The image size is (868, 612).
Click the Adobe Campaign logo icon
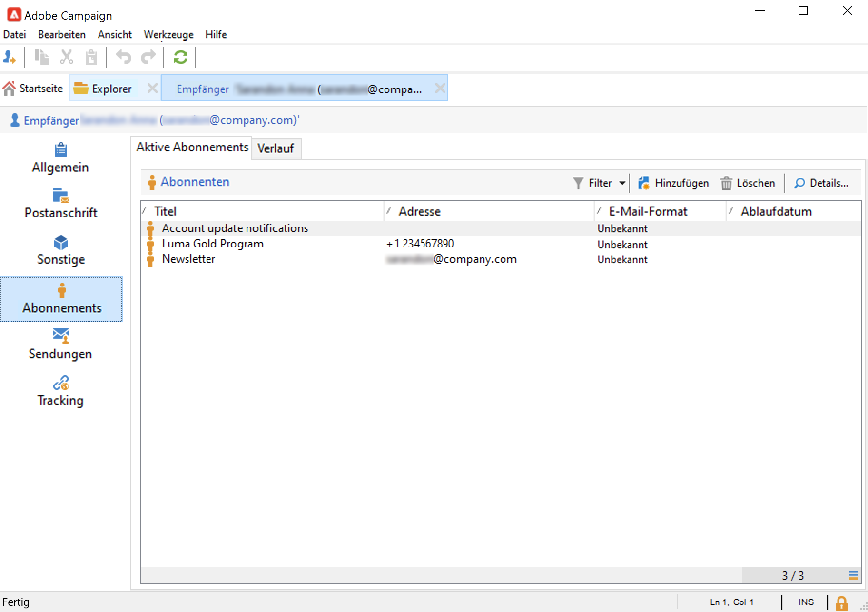coord(14,15)
